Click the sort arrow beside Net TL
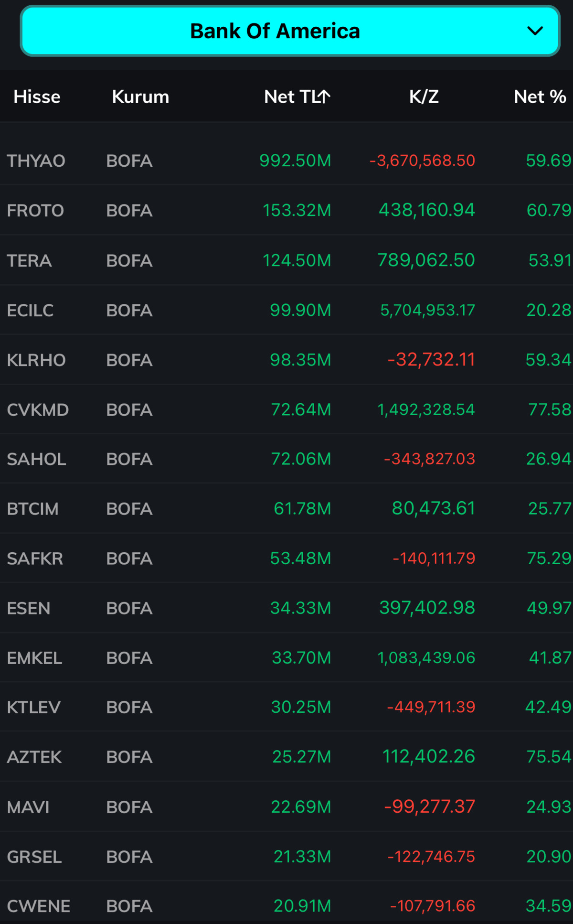 (324, 97)
